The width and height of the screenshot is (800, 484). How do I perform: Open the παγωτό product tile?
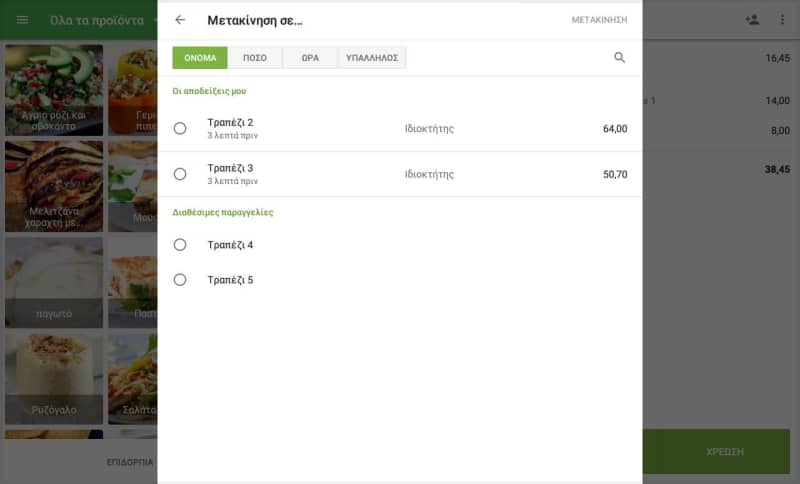pos(54,282)
